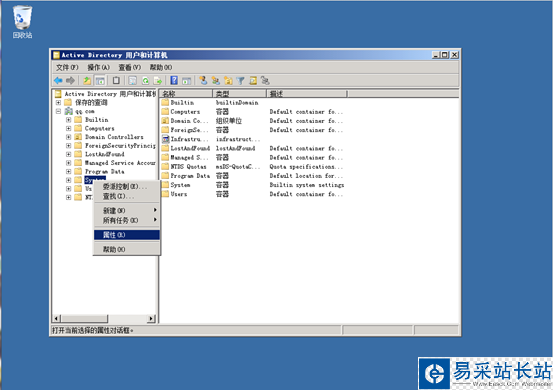Click the 'Default location for...' description cell

(x=306, y=176)
